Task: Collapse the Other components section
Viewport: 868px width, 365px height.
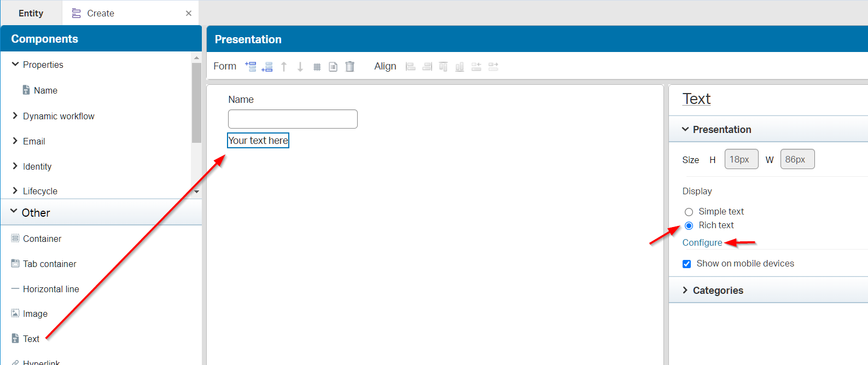Action: coord(14,212)
